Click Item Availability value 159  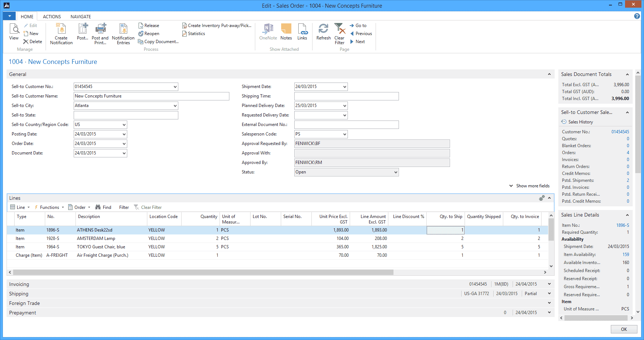pos(626,255)
